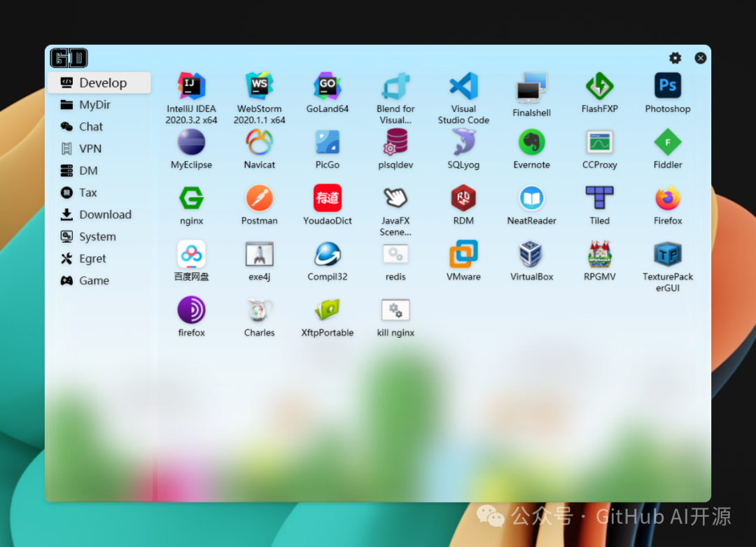Viewport: 756px width, 547px height.
Task: Open Fiddler icon
Action: point(668,142)
